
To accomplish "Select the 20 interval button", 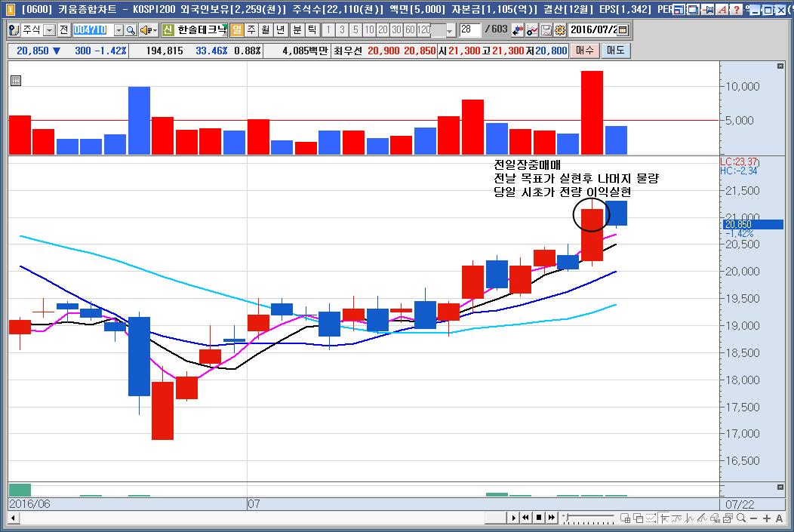I will (383, 30).
